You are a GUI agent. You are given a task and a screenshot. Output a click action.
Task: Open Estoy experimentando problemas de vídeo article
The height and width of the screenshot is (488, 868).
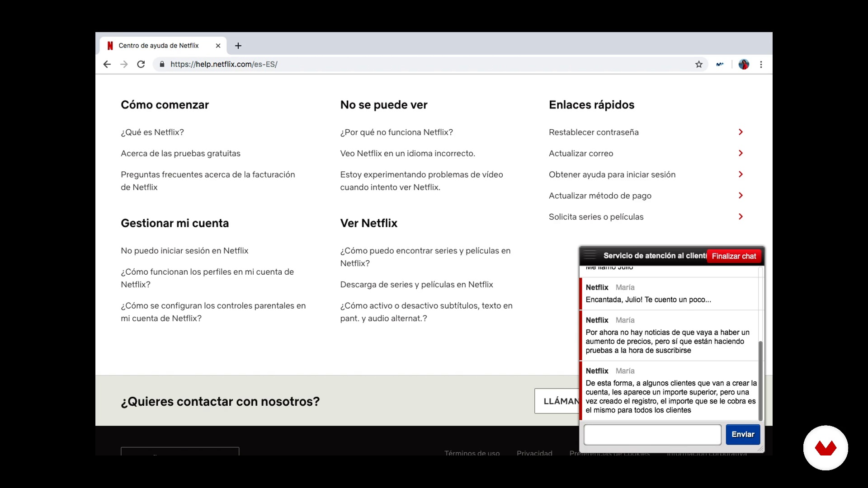421,181
